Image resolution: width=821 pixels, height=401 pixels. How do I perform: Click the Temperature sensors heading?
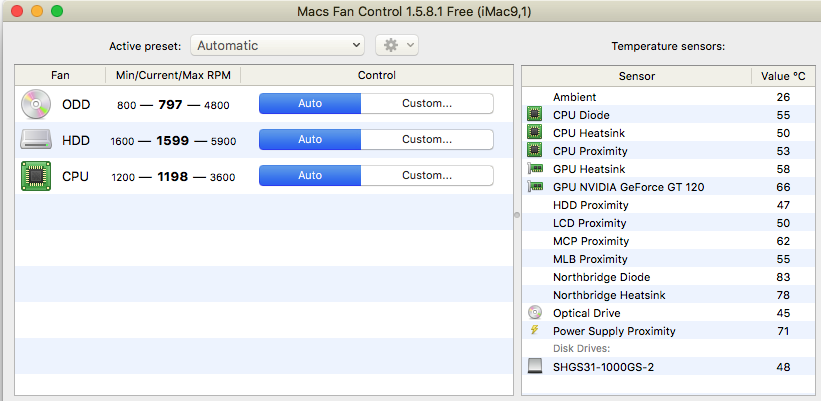tap(668, 47)
